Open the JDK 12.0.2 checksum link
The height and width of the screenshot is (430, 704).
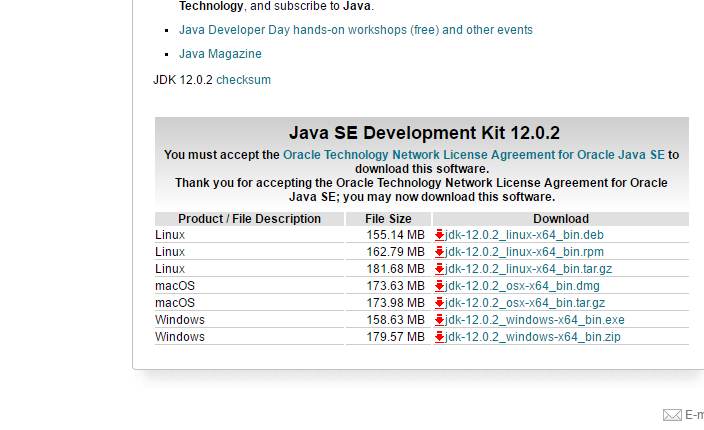(243, 80)
